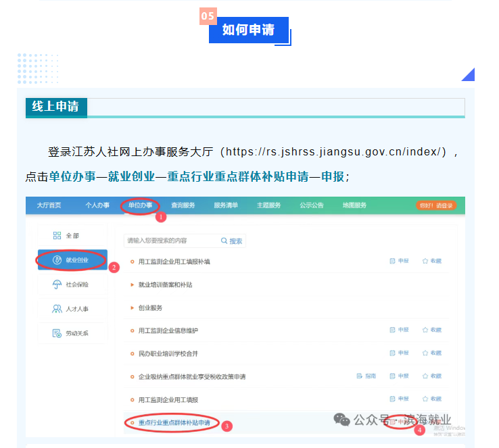This screenshot has width=499, height=448.
Task: Switch to the 个人办事 navigation tab
Action: [97, 205]
